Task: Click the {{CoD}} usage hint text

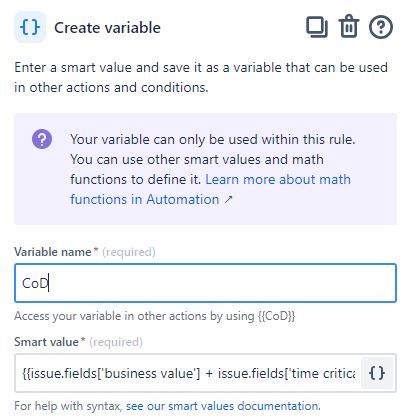Action: pos(277,316)
